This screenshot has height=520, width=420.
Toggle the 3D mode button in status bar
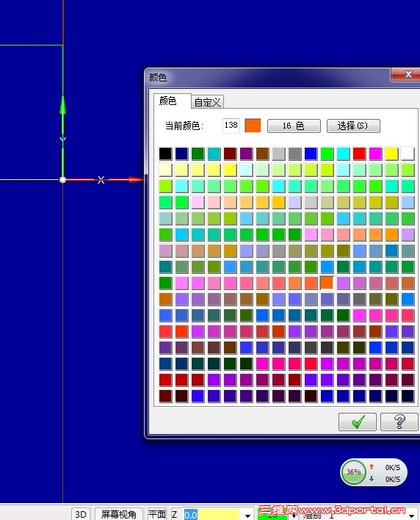[x=81, y=514]
